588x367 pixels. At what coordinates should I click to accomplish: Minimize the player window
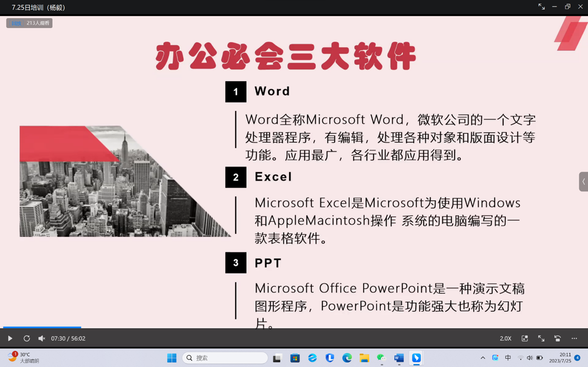click(554, 7)
